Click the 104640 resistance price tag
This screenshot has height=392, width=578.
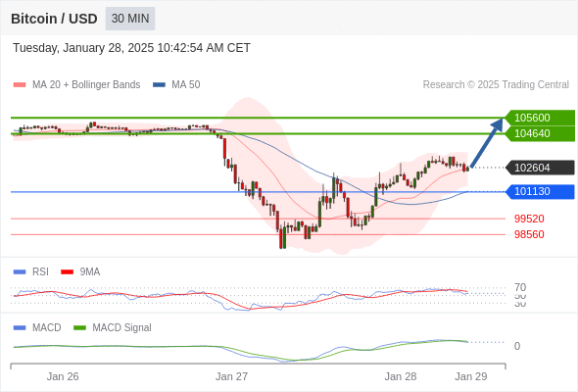click(x=540, y=133)
